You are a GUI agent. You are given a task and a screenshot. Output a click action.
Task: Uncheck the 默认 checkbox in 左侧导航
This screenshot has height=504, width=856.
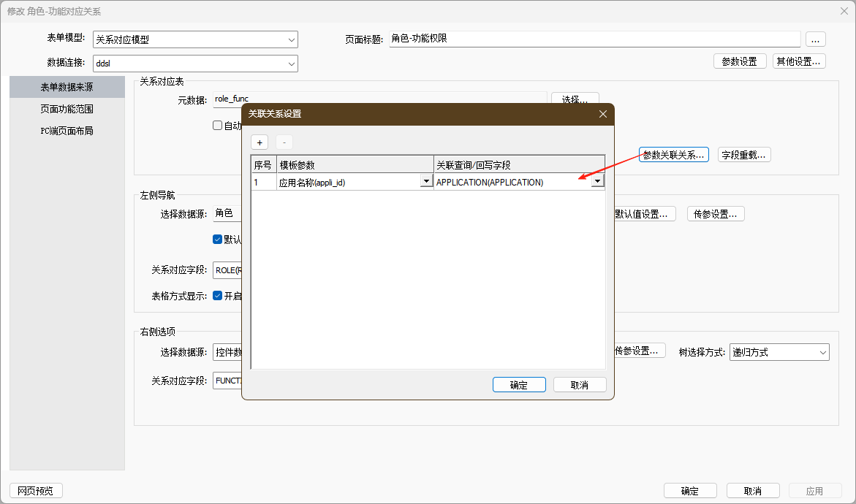218,240
